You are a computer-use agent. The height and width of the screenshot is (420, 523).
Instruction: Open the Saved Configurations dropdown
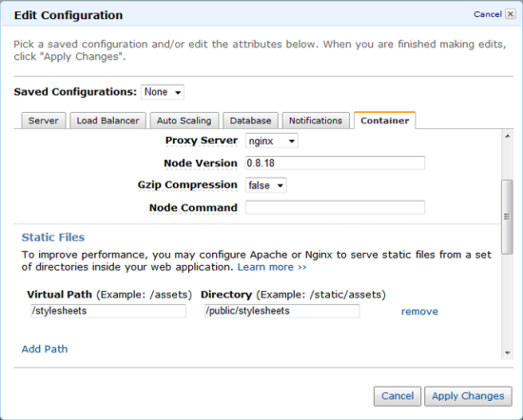tap(163, 92)
